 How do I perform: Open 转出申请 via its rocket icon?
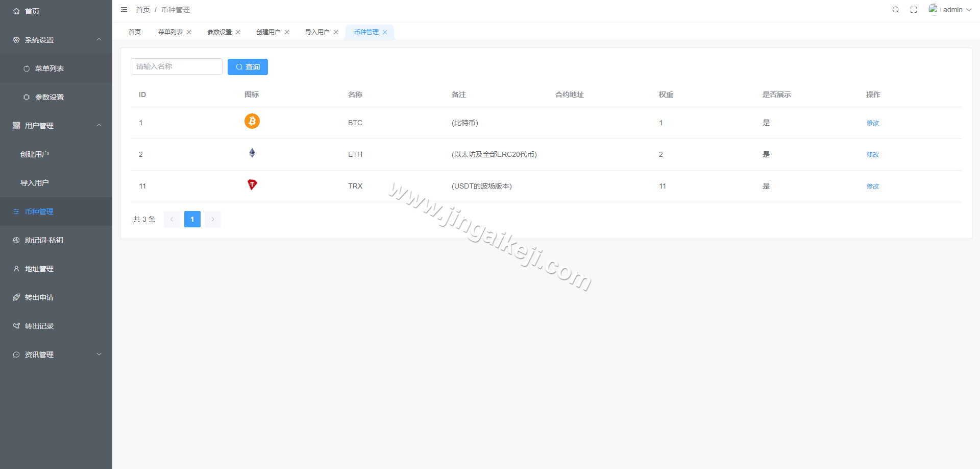16,297
